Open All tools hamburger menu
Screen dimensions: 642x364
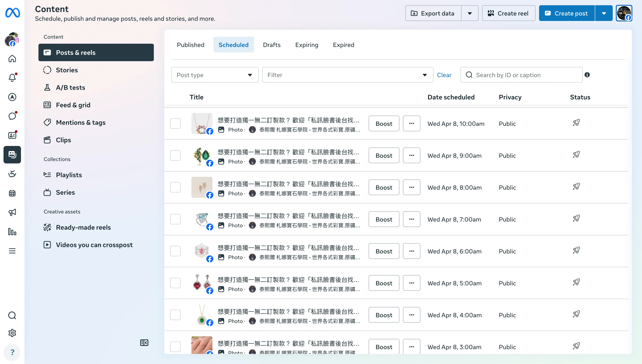(x=12, y=251)
